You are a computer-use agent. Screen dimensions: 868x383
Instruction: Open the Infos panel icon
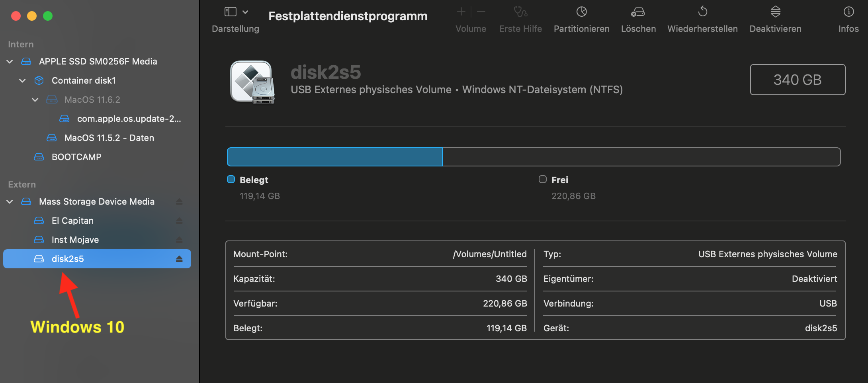848,12
